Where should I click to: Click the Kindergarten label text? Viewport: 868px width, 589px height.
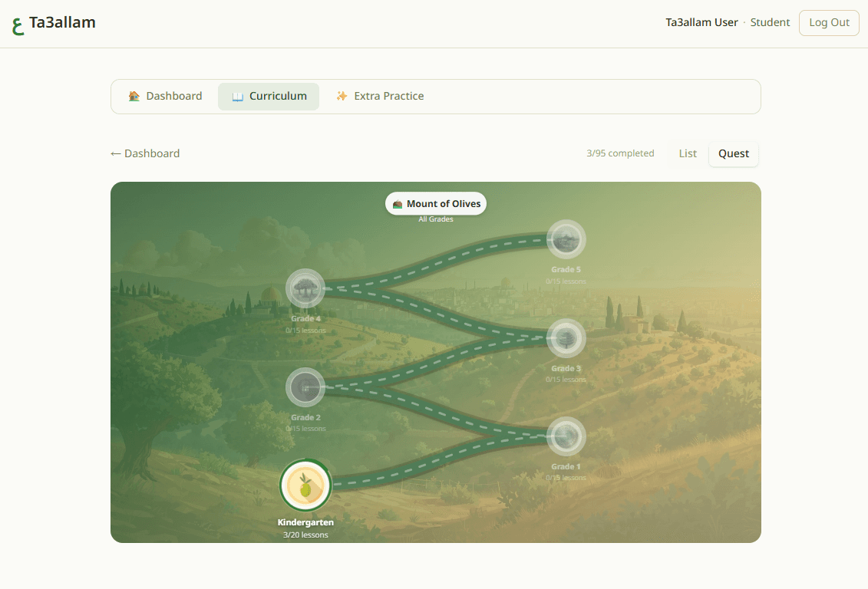(305, 522)
